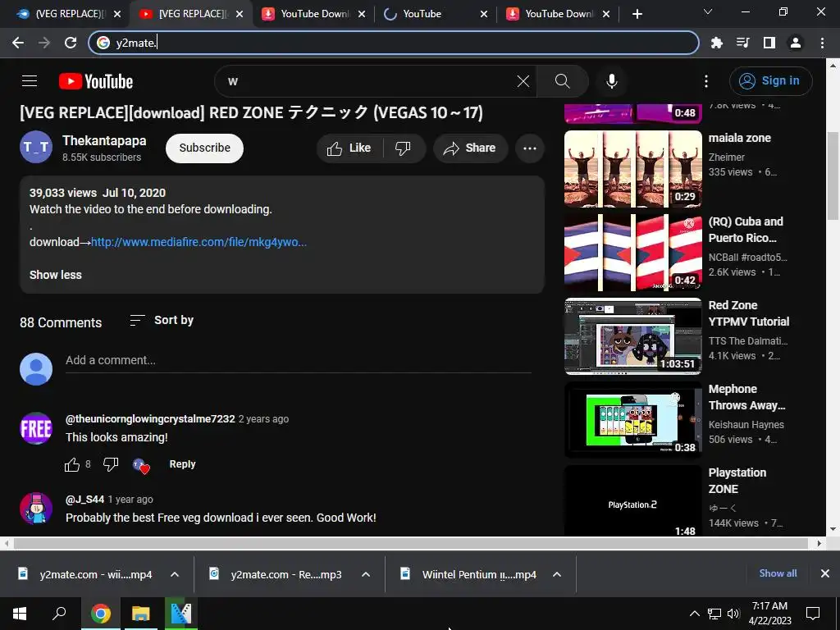Open the green and blue app in taskbar

click(180, 614)
